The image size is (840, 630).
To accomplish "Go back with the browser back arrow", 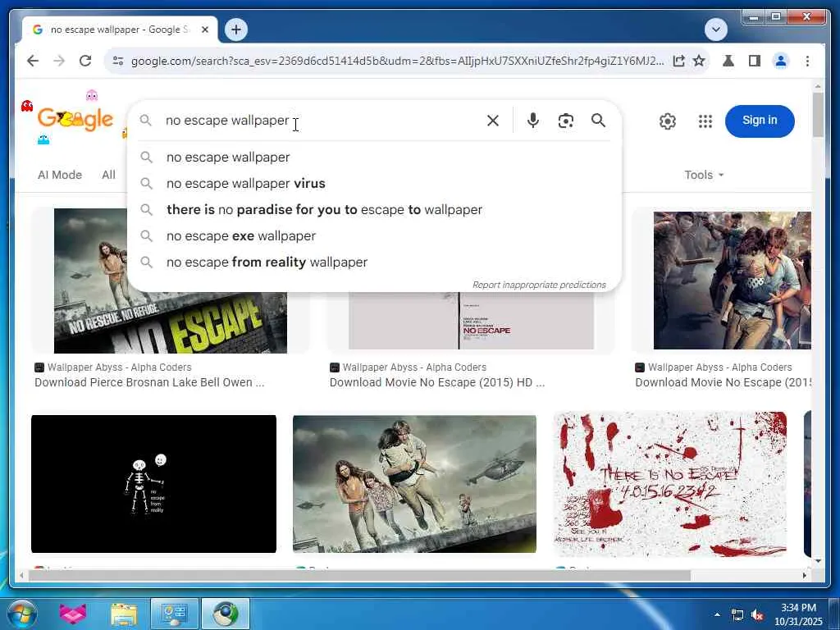I will [x=33, y=61].
